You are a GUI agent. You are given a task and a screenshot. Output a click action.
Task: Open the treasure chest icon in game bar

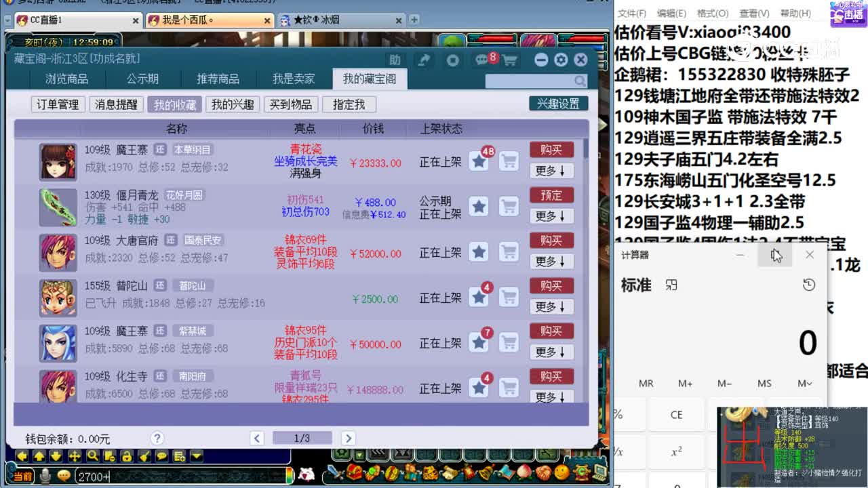tap(355, 472)
